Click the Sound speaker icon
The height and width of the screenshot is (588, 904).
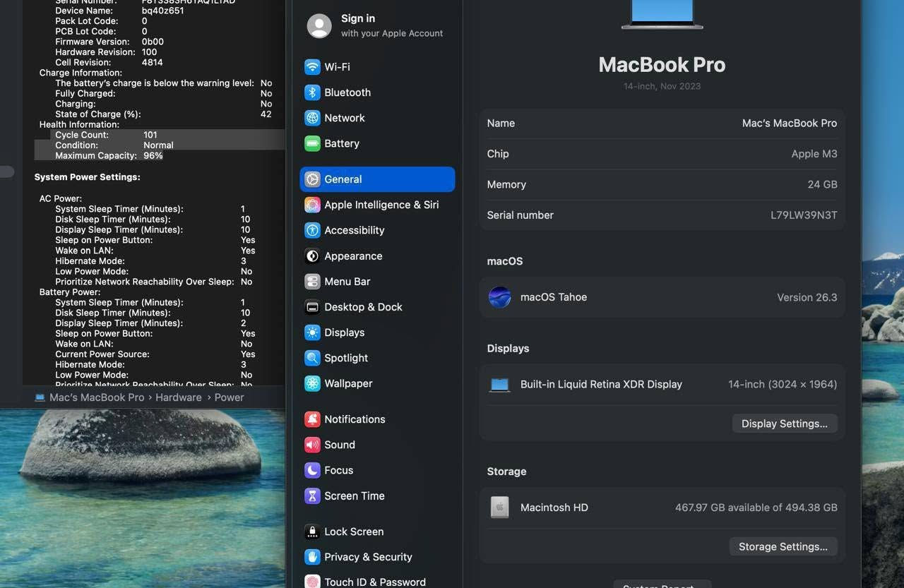pyautogui.click(x=312, y=445)
